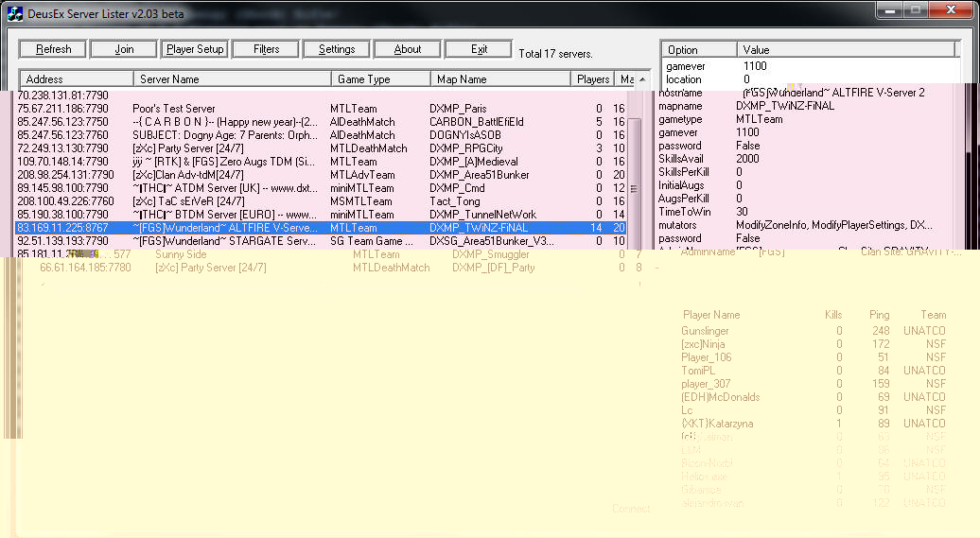Viewport: 980px width, 538px height.
Task: Click the Join button
Action: (124, 49)
